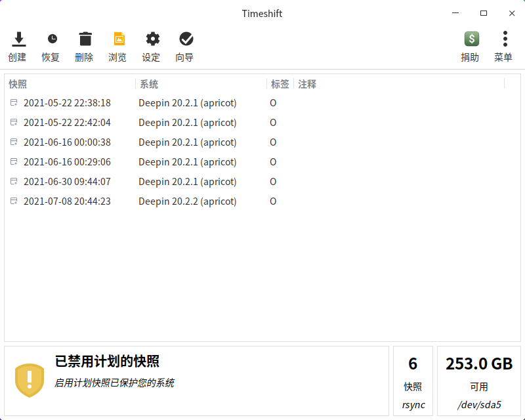The width and height of the screenshot is (525, 420).
Task: Open 设定 (Settings) gear icon
Action: [x=153, y=39]
